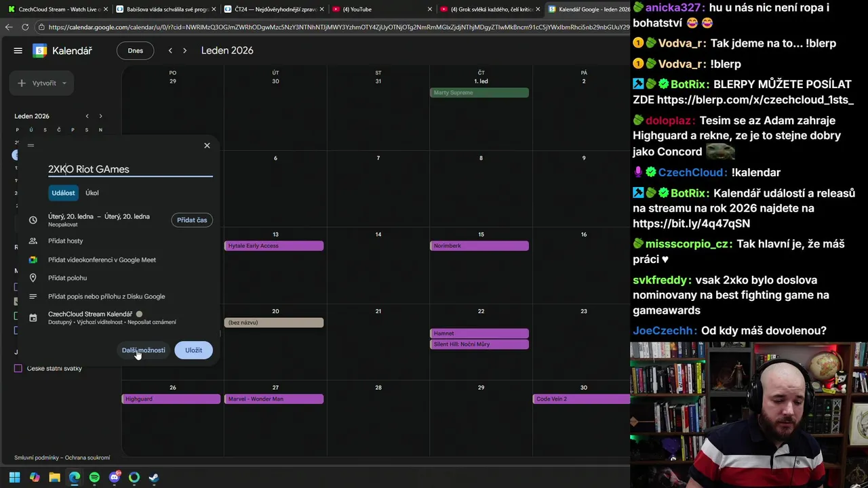Go to the previous month using the header arrow
This screenshot has width=868, height=488.
coord(170,51)
